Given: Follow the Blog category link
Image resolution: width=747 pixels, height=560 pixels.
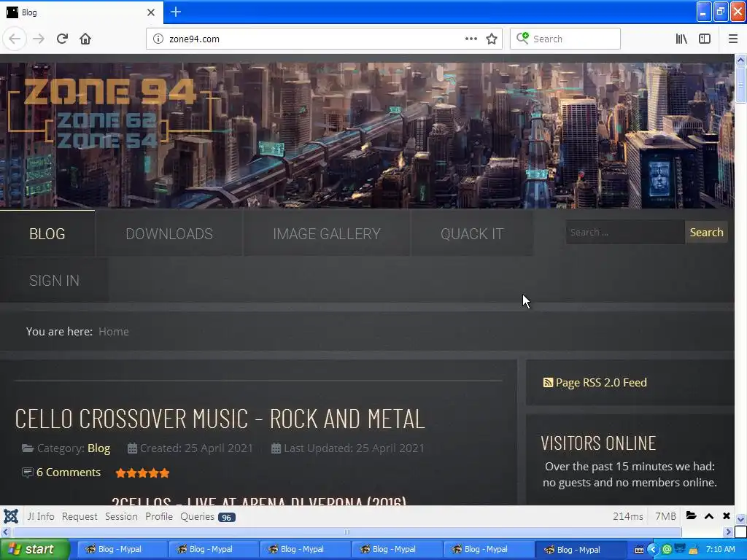Looking at the screenshot, I should click(98, 448).
